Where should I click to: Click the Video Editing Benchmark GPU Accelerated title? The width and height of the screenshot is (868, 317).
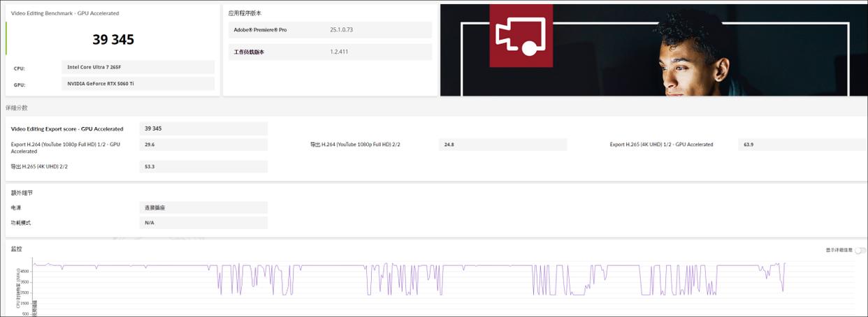[x=65, y=13]
